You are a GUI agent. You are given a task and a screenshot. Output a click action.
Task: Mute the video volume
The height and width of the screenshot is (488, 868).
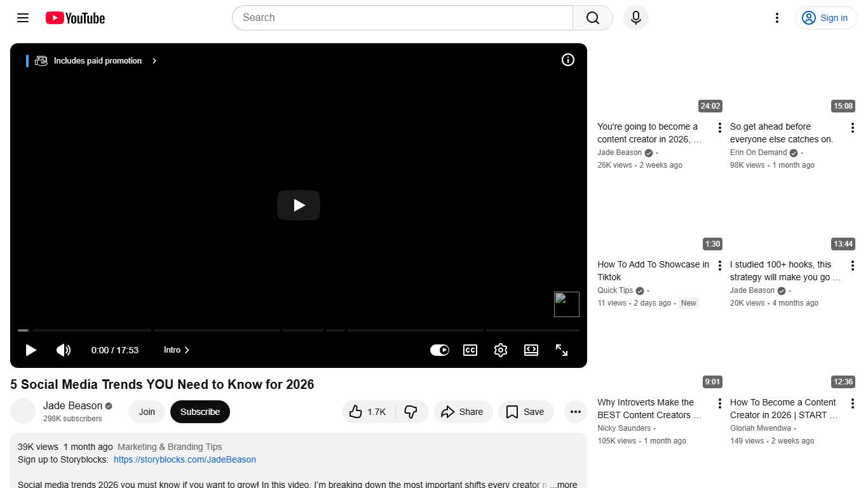coord(64,349)
